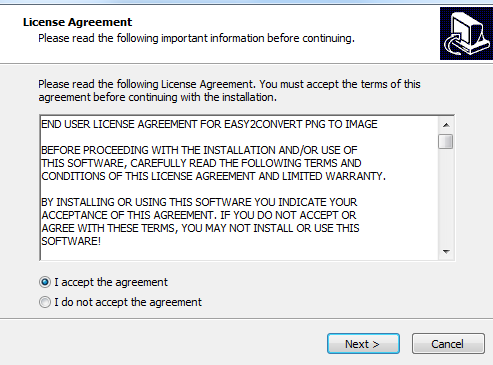Click the "I do not accept the agreement" label

[x=128, y=302]
